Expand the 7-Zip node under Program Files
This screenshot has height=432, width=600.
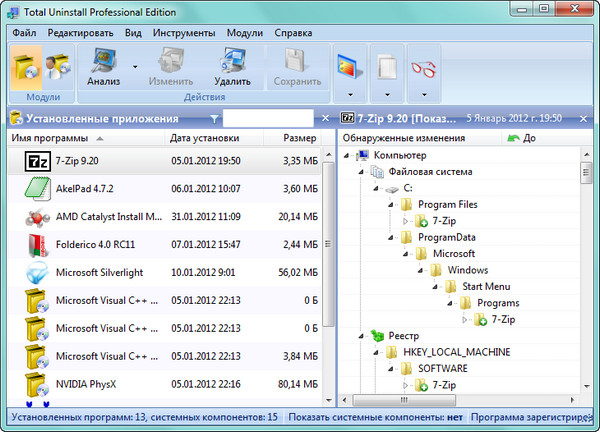pyautogui.click(x=406, y=220)
